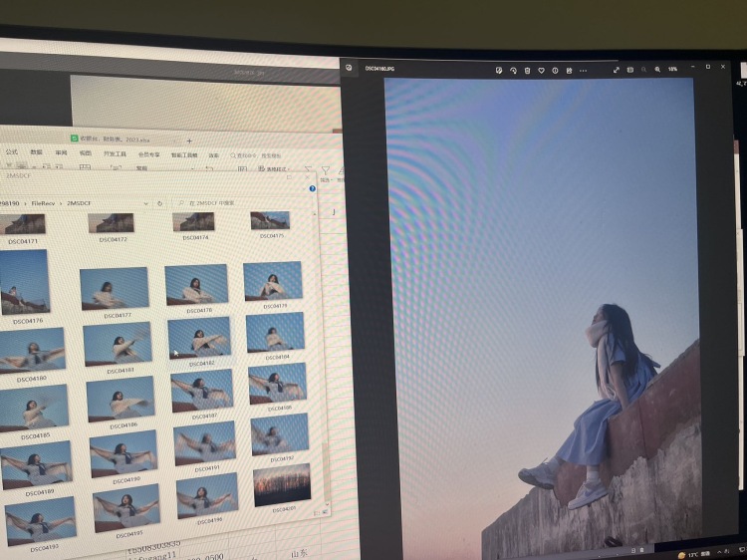Click the edit image icon in Photos viewer
This screenshot has height=560, width=747.
pos(499,71)
